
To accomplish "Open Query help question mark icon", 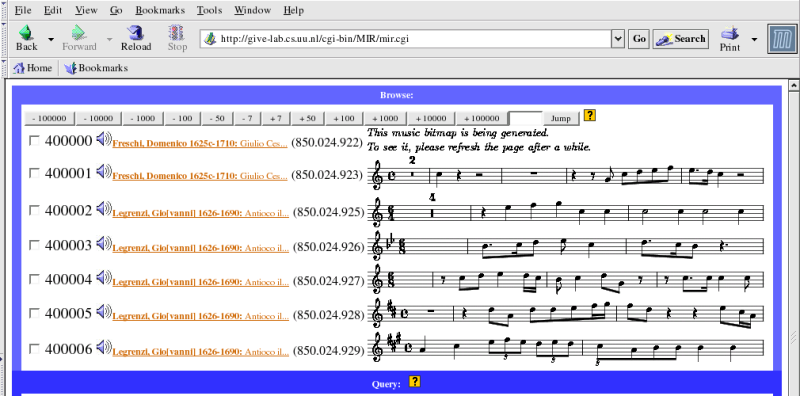I will (415, 381).
